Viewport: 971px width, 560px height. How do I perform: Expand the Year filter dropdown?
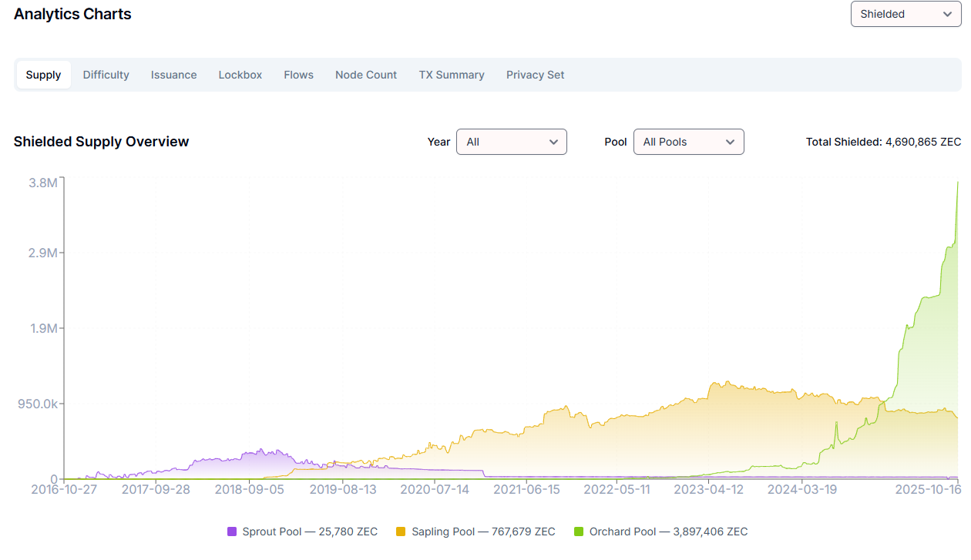511,142
